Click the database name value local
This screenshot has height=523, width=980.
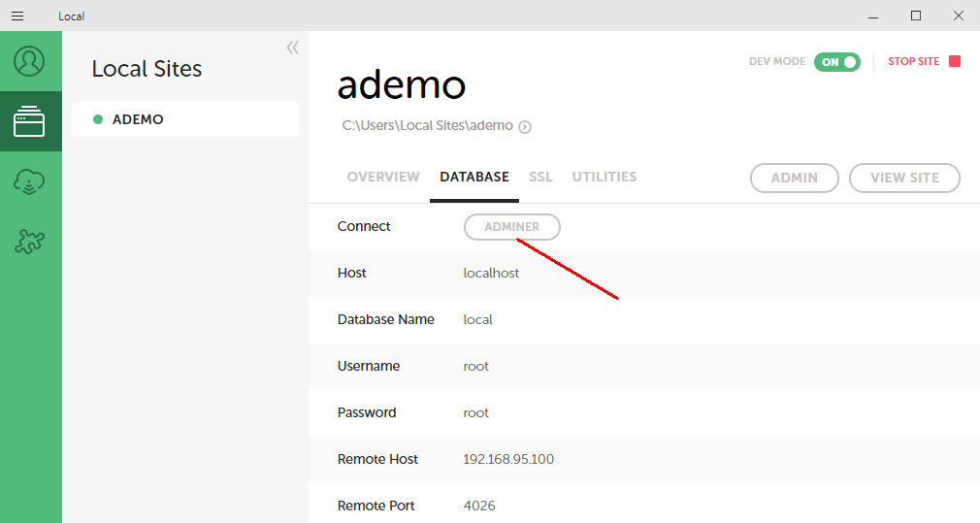pos(478,320)
